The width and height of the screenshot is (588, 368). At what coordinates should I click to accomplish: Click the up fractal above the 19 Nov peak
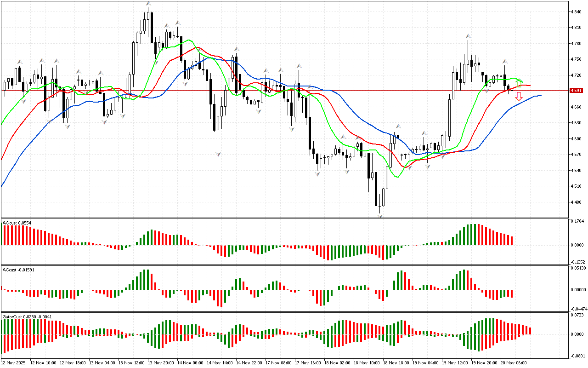click(x=468, y=35)
